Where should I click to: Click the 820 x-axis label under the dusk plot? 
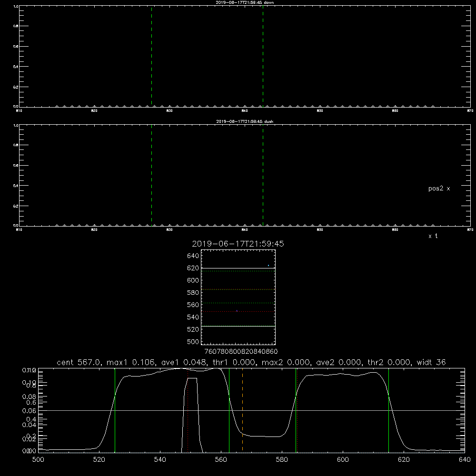coord(94,230)
